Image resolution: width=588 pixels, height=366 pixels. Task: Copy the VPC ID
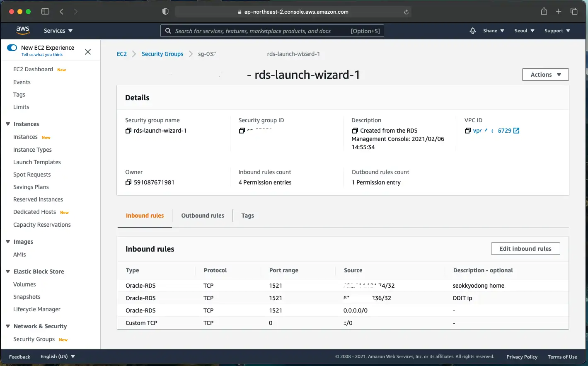(x=468, y=131)
